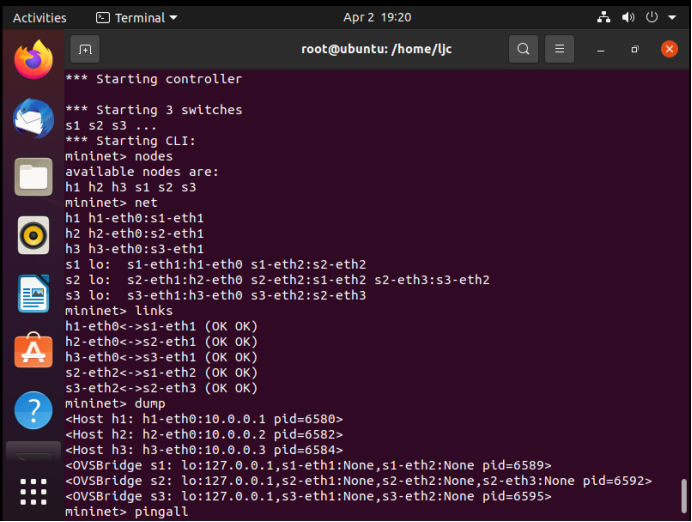
Task: Click the line 'h1 h1-eth0:s1-eth1'
Action: (x=135, y=218)
